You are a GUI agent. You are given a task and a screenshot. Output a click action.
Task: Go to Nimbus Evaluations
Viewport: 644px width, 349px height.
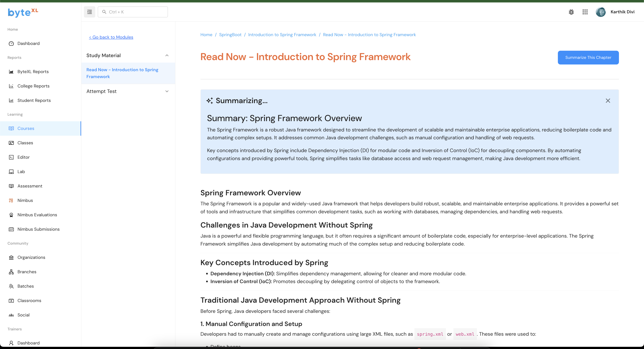click(41, 215)
